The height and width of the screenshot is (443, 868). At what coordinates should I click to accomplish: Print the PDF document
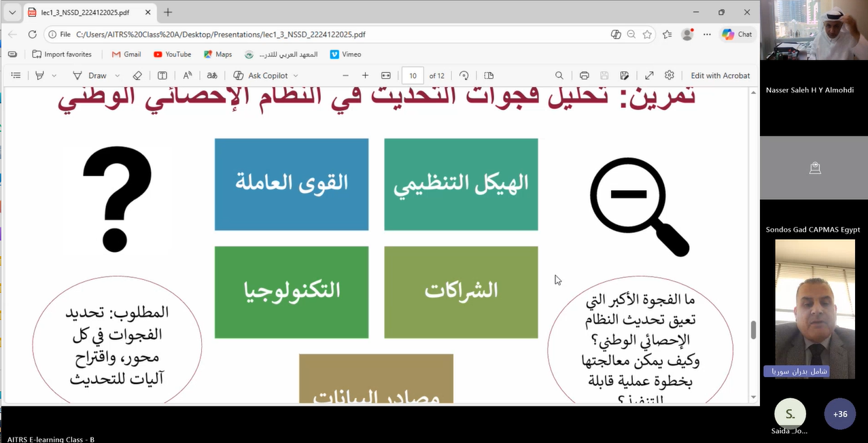tap(584, 75)
